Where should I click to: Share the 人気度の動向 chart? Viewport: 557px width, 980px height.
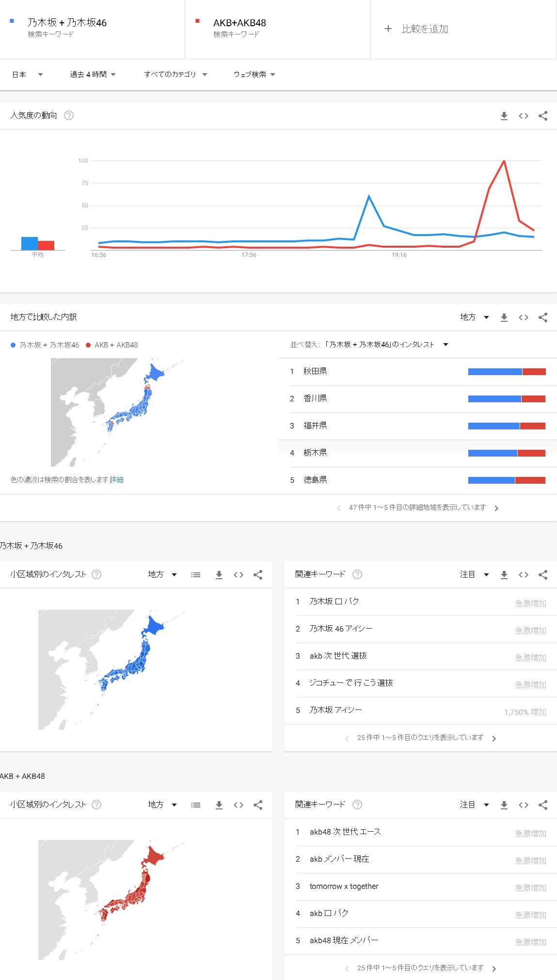543,116
